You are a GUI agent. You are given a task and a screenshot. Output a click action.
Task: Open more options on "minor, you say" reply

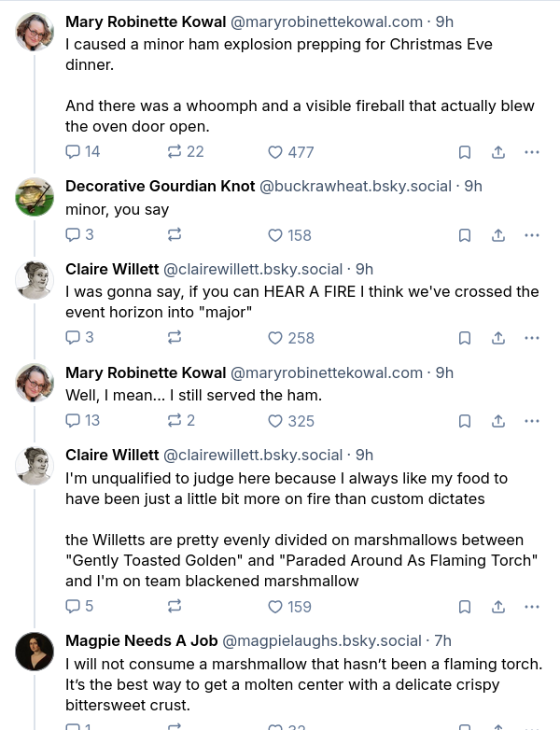(x=532, y=235)
